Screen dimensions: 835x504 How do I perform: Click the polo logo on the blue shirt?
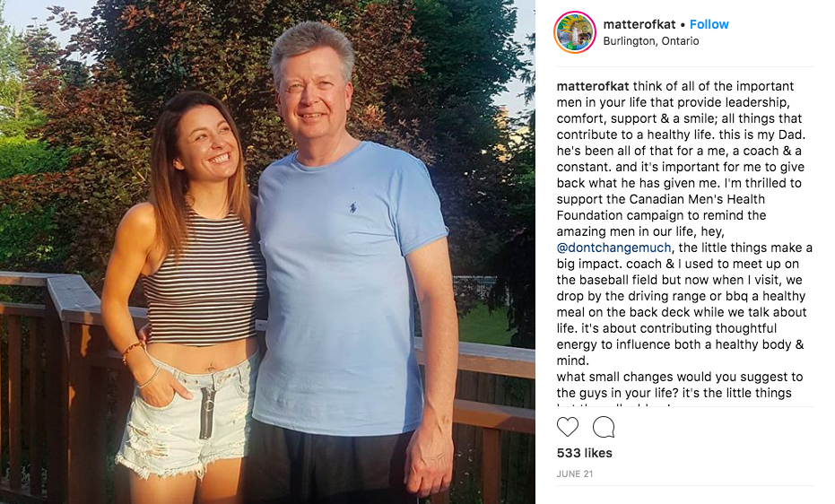pos(354,208)
